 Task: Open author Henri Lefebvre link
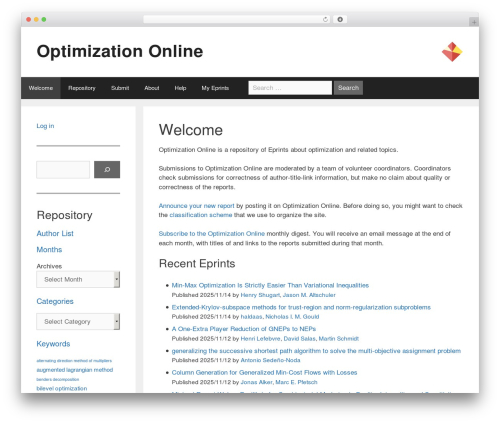[x=260, y=339]
